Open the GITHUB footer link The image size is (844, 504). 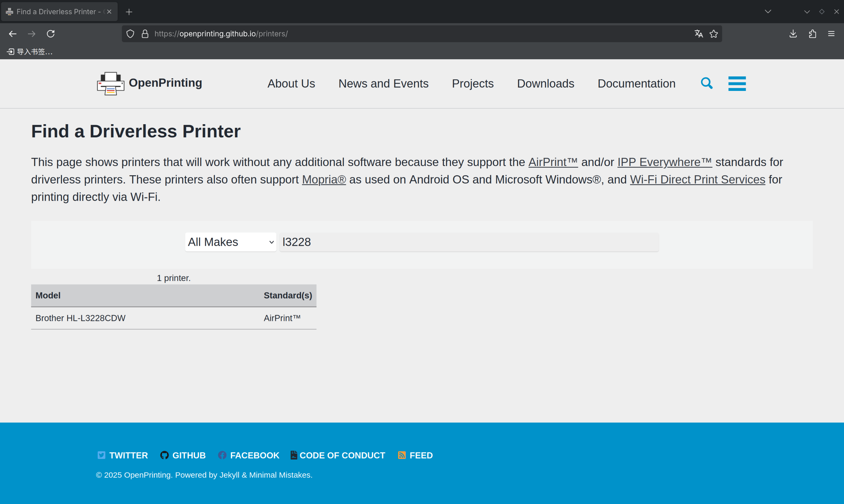click(x=183, y=456)
